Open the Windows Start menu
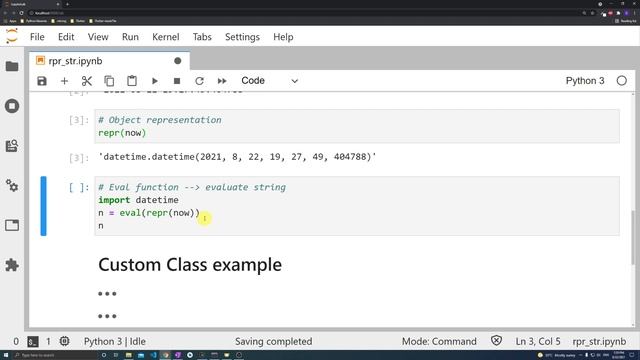640x360 pixels. click(x=6, y=355)
